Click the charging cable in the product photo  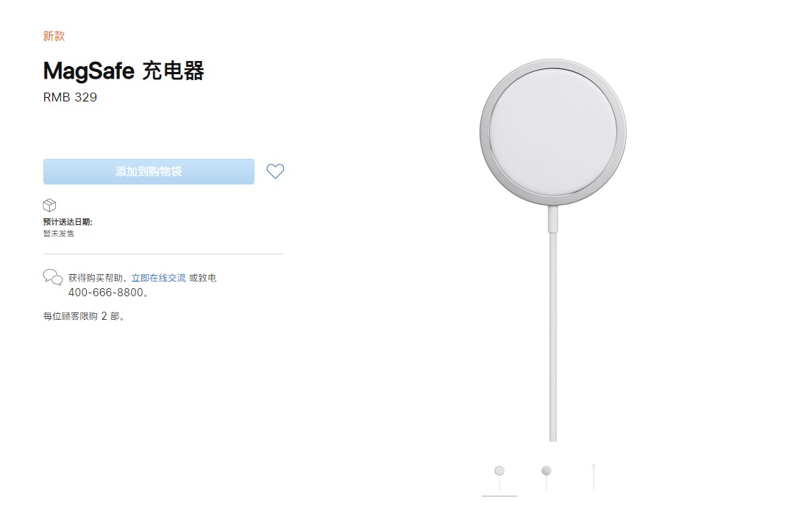[x=552, y=331]
